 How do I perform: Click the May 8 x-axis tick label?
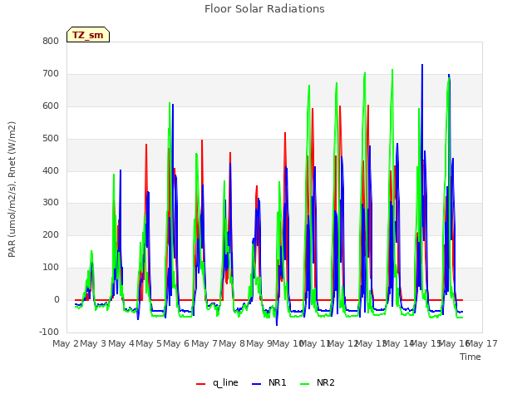(232, 343)
